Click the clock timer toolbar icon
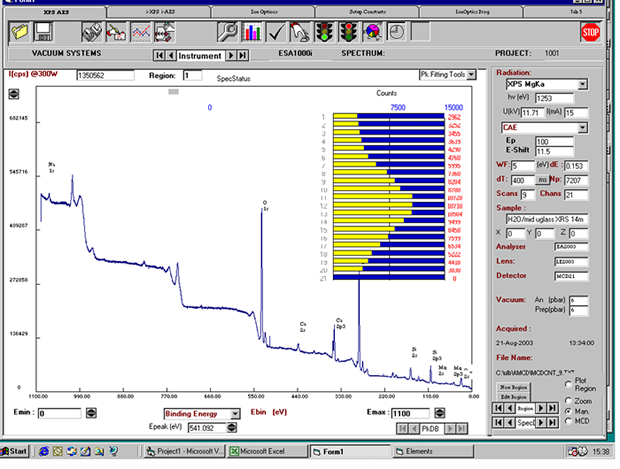 coord(397,32)
